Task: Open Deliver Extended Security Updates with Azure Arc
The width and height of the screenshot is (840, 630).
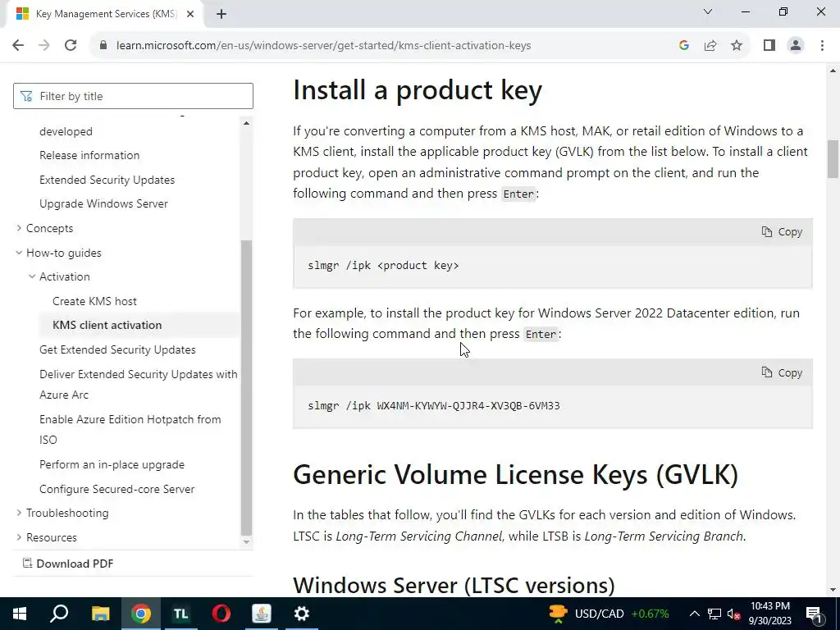Action: (138, 385)
